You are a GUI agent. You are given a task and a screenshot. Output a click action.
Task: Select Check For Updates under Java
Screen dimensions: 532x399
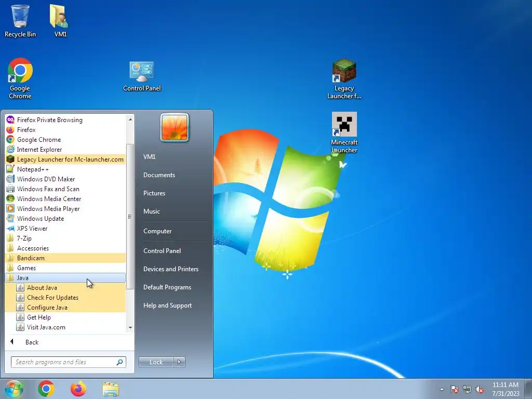coord(65,297)
